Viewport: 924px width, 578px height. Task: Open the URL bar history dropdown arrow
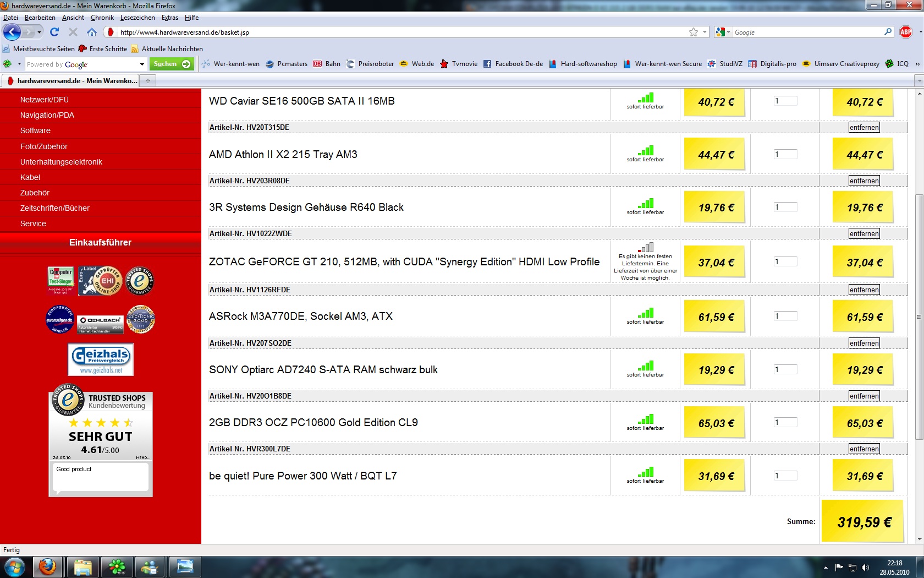tap(705, 32)
